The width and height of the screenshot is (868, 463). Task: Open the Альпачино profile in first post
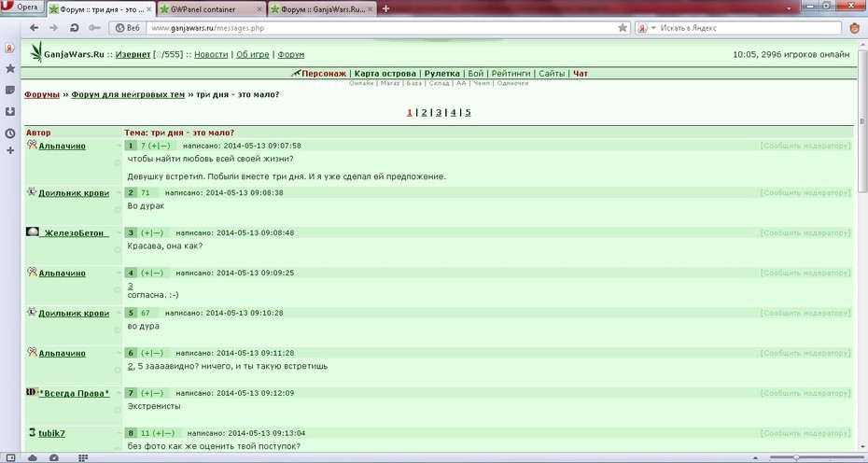[62, 147]
